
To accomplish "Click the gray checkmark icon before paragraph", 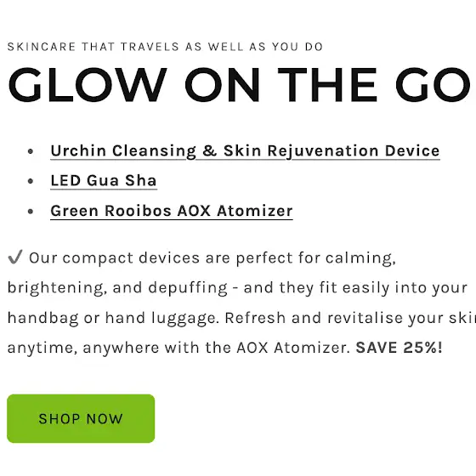I will (15, 257).
